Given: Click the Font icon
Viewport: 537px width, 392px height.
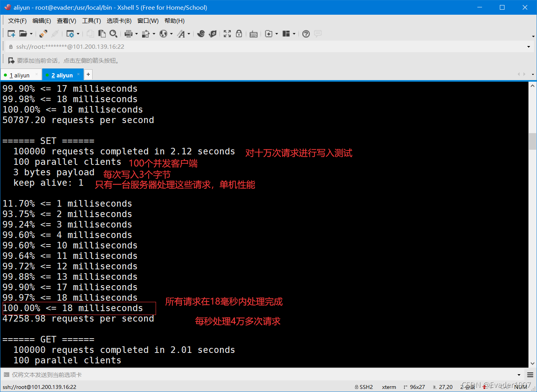Looking at the screenshot, I should tap(181, 34).
